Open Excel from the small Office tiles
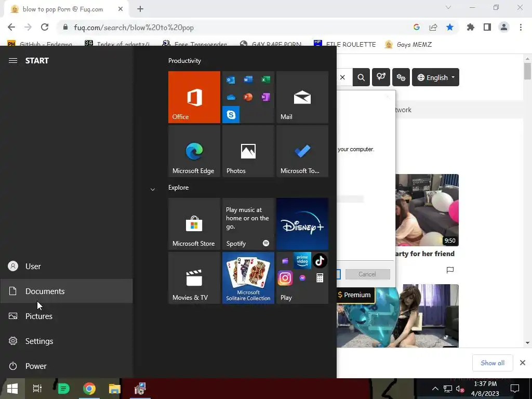The height and width of the screenshot is (399, 532). [x=265, y=79]
